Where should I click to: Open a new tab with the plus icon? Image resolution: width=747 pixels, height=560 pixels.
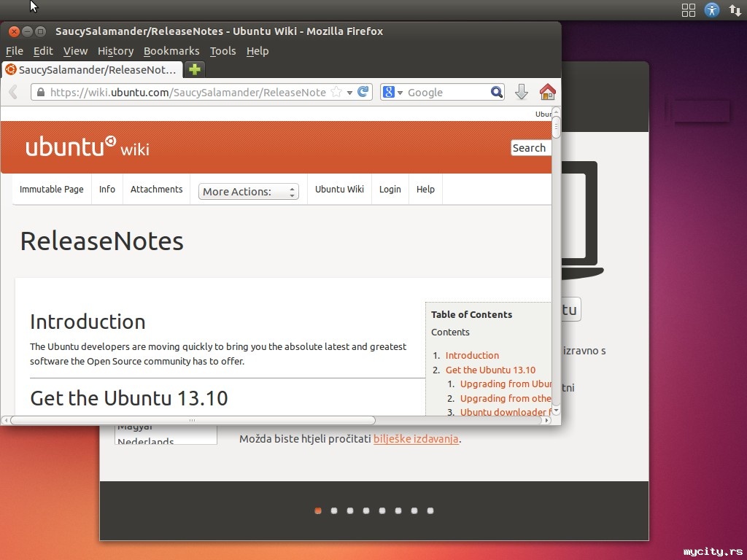coord(194,69)
